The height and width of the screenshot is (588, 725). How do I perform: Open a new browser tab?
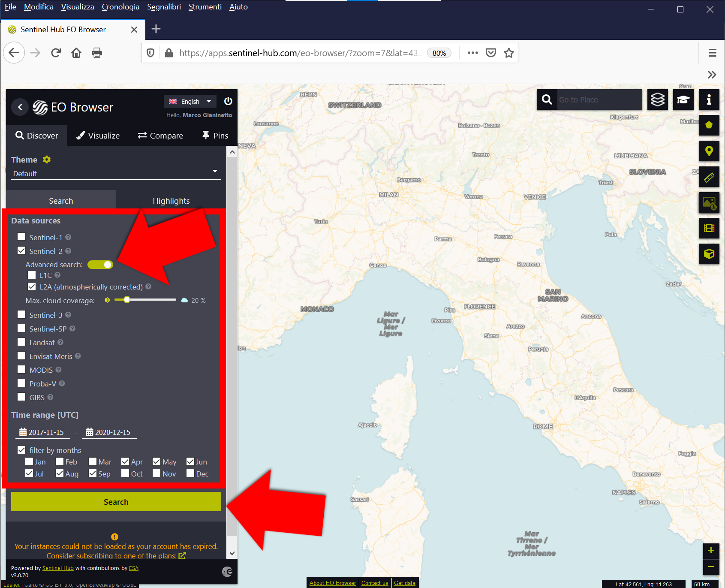tap(156, 29)
